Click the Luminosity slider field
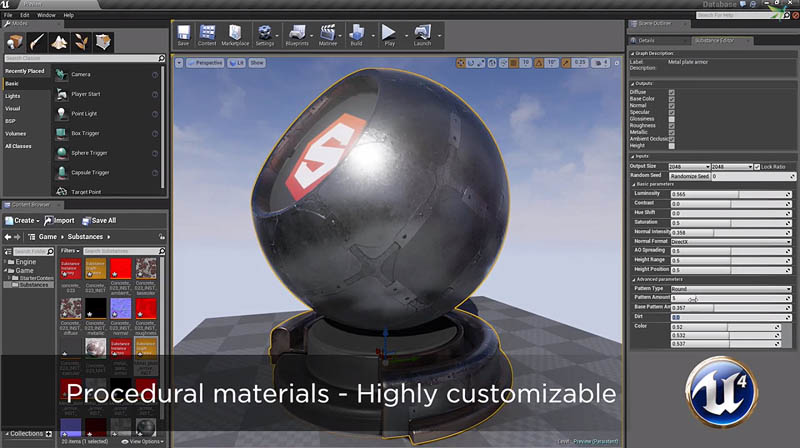Screen dimensions: 800x448 731,194
